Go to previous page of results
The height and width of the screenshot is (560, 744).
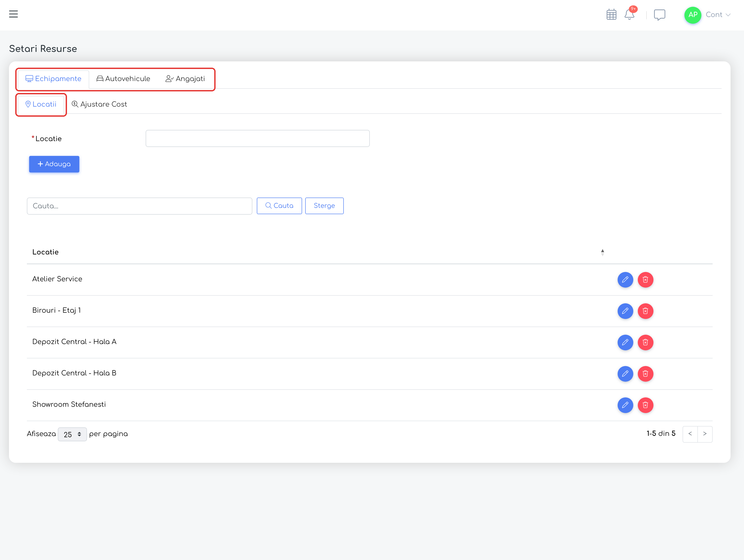tap(690, 434)
